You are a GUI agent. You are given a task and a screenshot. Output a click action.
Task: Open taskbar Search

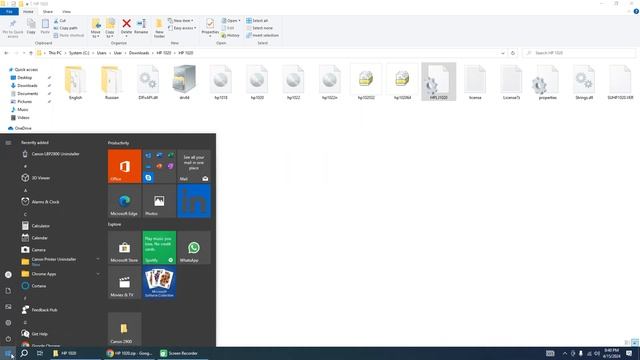coord(24,353)
